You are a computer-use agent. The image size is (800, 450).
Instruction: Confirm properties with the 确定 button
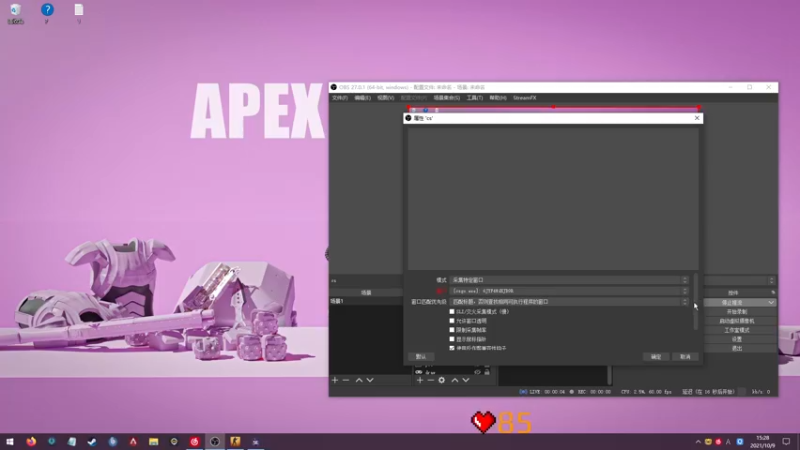pyautogui.click(x=656, y=357)
